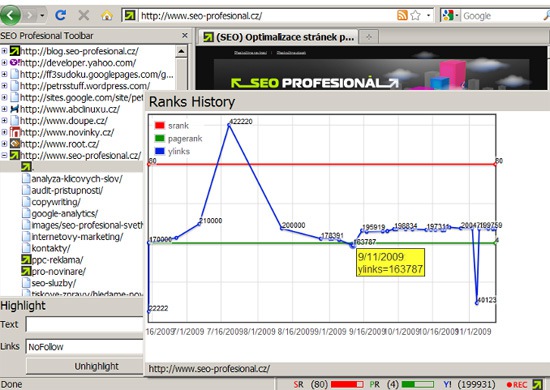This screenshot has height=390, width=550.
Task: Expand the petrsstuff.wordpress.com node
Action: click(4, 86)
